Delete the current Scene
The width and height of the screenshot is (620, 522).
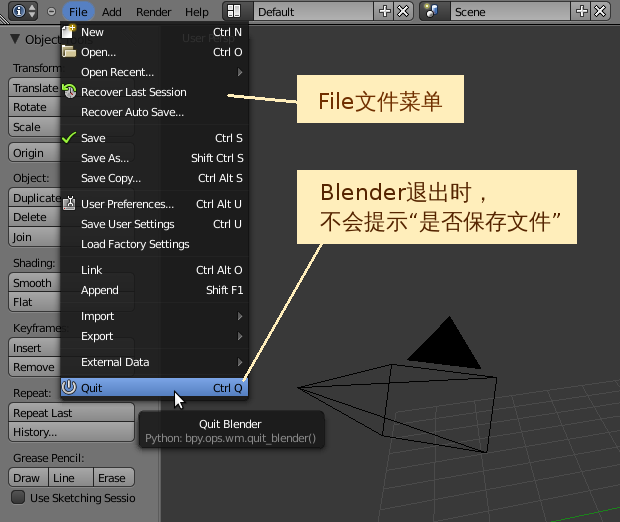tap(600, 11)
